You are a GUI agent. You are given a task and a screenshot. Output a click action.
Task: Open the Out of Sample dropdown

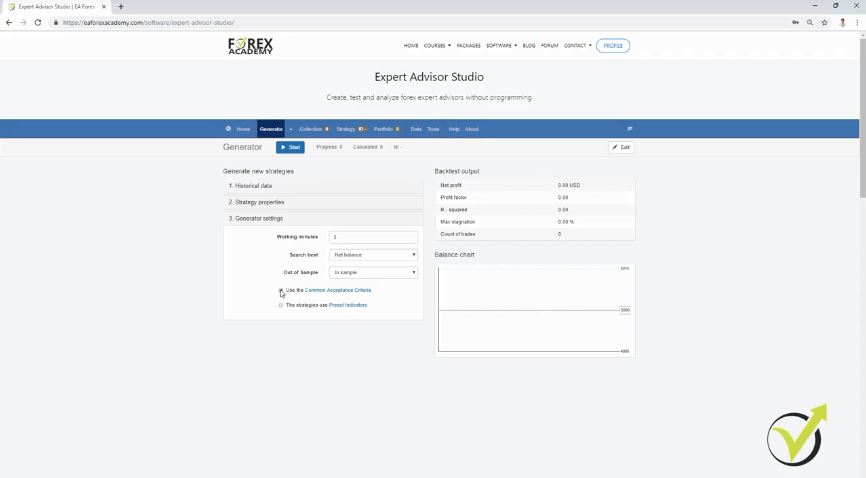[373, 272]
